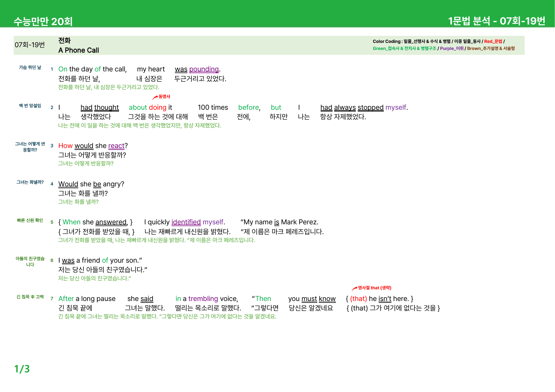Image resolution: width=555 pixels, height=392 pixels.
Task: Click the quote My name is Mark Perez.
Action: [279, 222]
